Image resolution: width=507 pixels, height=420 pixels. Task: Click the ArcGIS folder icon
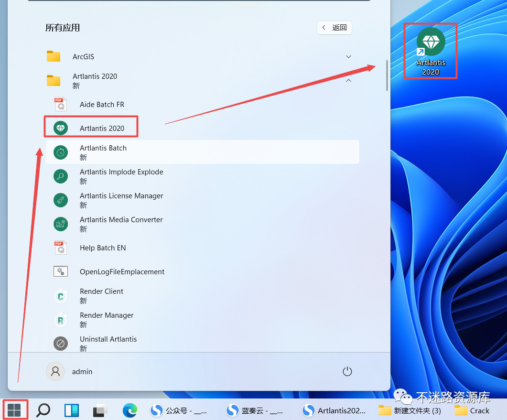[x=54, y=56]
